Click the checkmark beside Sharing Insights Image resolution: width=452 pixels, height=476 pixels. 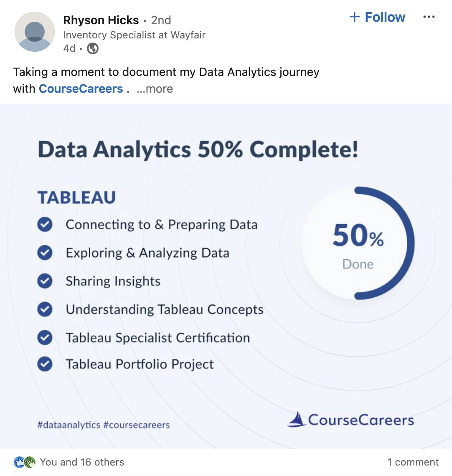45,281
